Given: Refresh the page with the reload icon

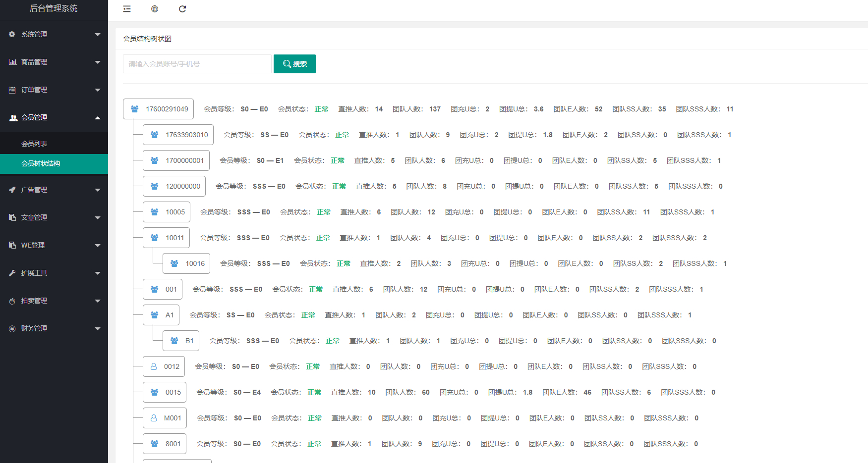Looking at the screenshot, I should [182, 9].
